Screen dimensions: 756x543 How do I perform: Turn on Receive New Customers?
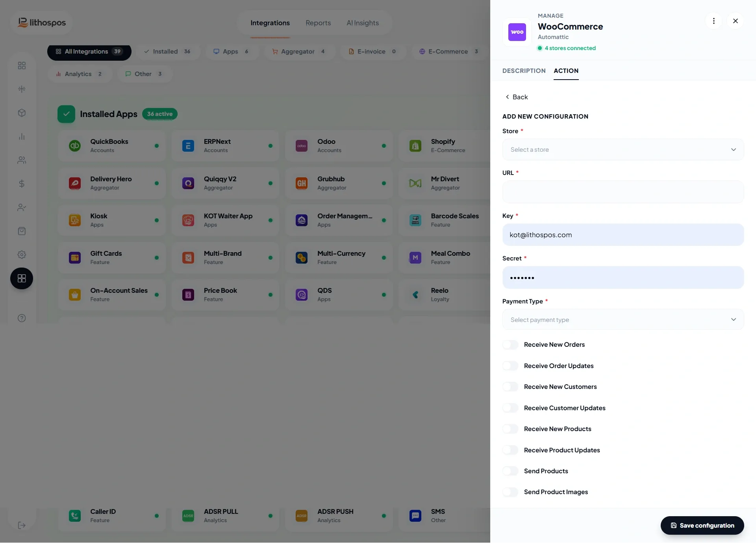(x=510, y=387)
